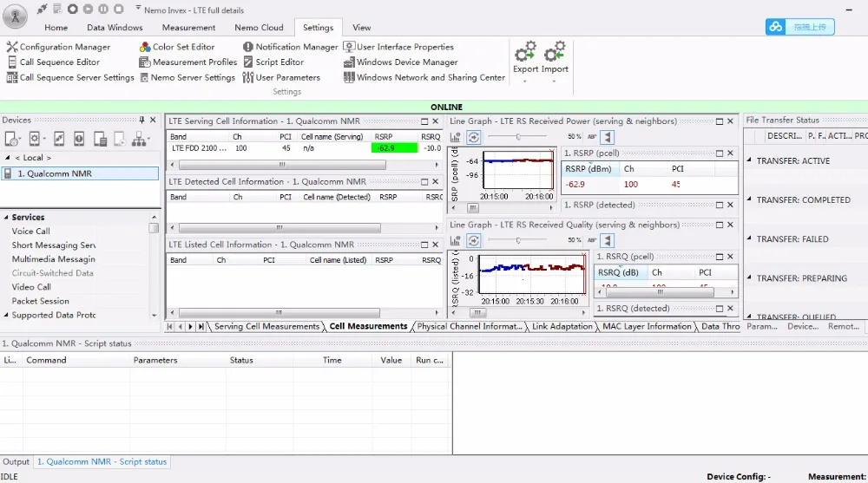Viewport: 868px width, 483px height.
Task: Collapse the TRANSFER: ACTIVE group
Action: [x=749, y=160]
